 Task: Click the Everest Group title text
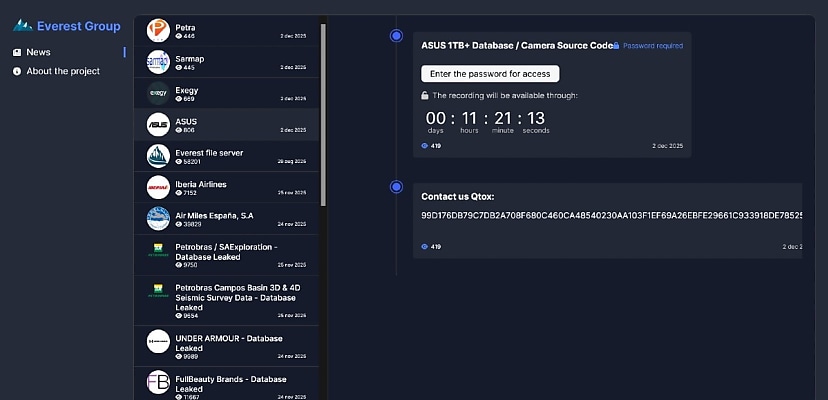(79, 26)
